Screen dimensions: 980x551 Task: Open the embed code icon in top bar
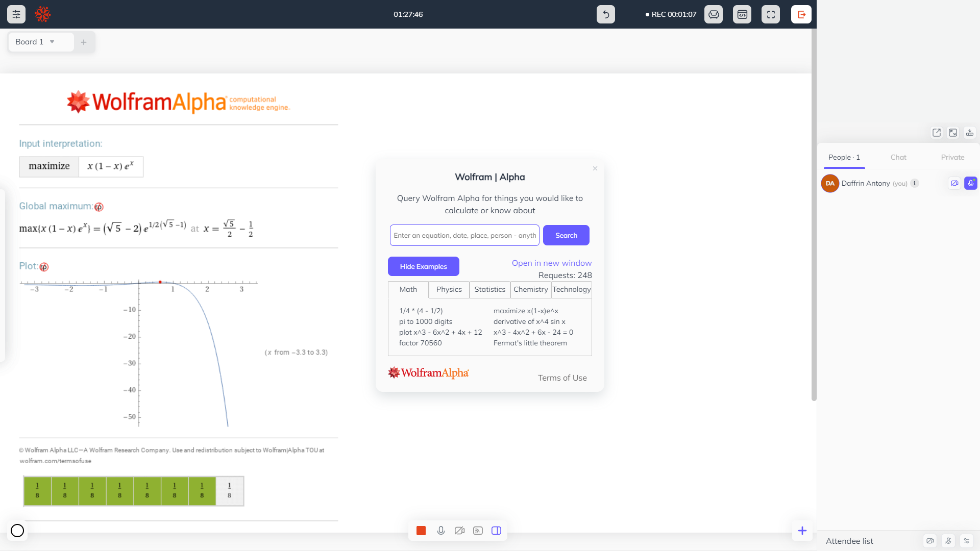coord(742,14)
